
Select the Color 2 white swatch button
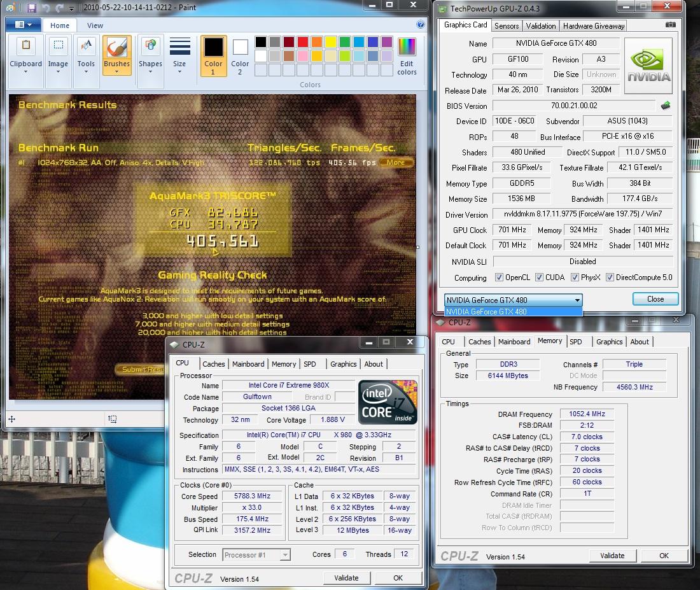(x=240, y=56)
